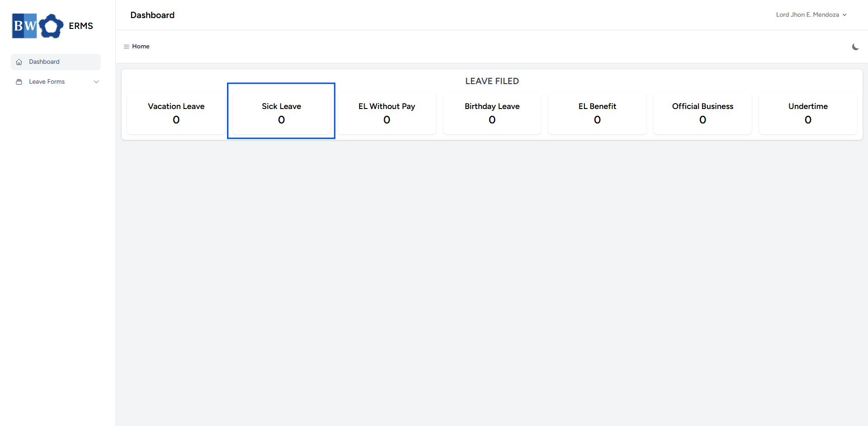Select the Undertime card

[808, 113]
